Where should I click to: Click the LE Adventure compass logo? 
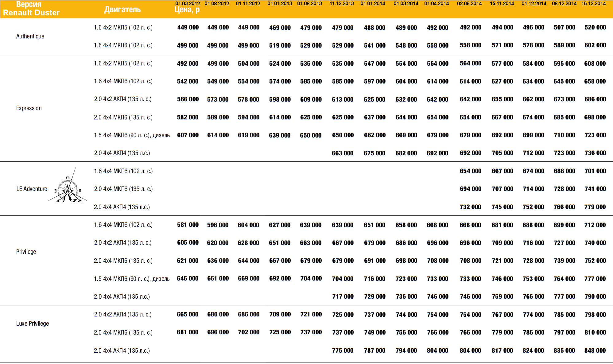click(68, 185)
